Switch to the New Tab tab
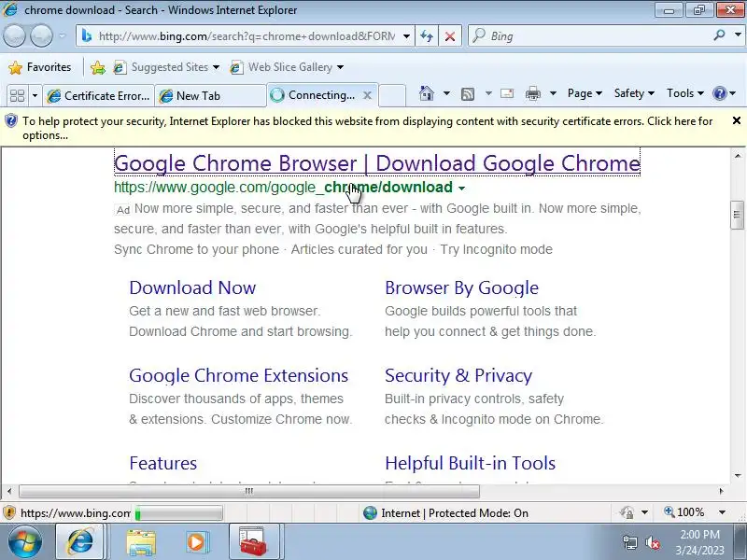Image resolution: width=747 pixels, height=560 pixels. click(209, 96)
